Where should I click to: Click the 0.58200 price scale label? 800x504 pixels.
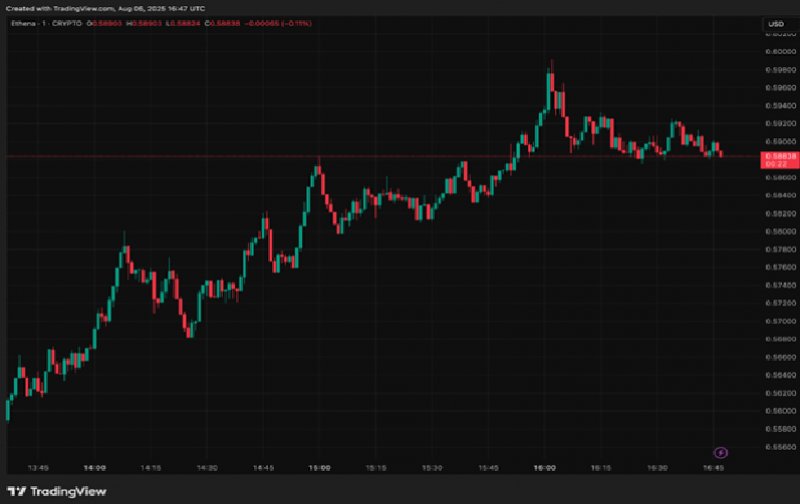781,214
